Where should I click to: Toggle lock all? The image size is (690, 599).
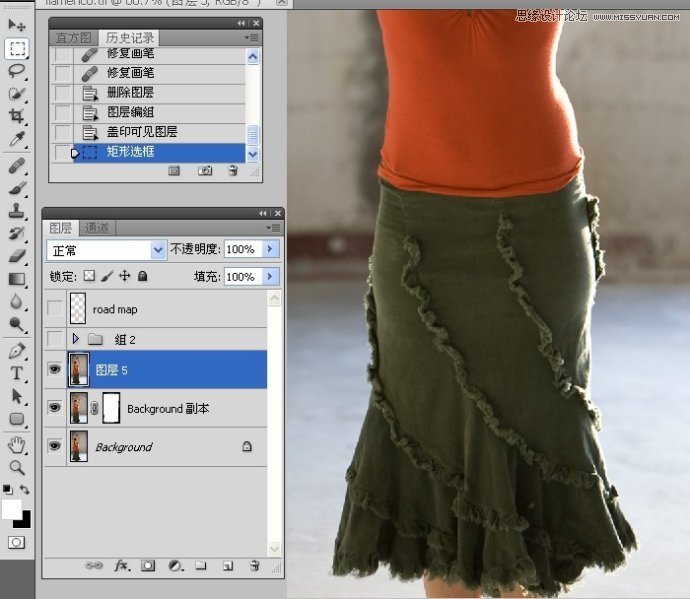(143, 276)
